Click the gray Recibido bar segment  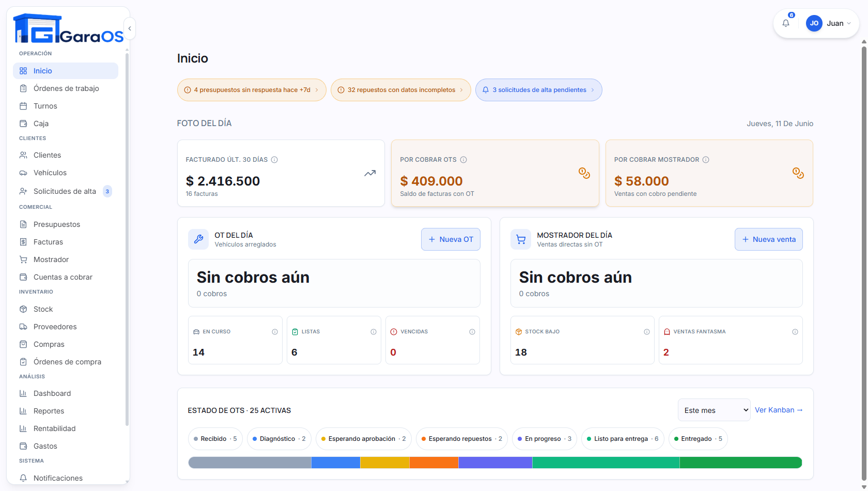(250, 463)
